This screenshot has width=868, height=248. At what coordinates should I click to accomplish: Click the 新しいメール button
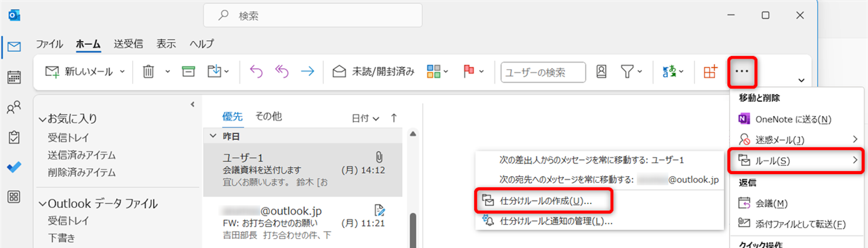pyautogui.click(x=80, y=71)
